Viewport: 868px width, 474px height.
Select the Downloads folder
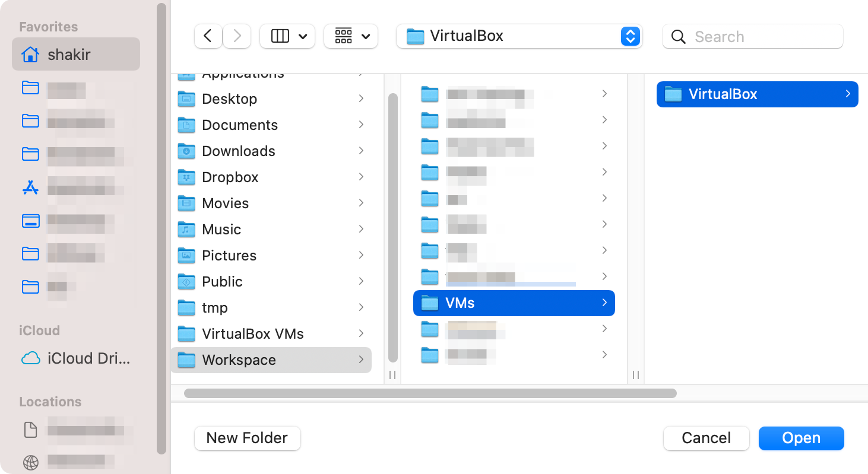coord(271,151)
